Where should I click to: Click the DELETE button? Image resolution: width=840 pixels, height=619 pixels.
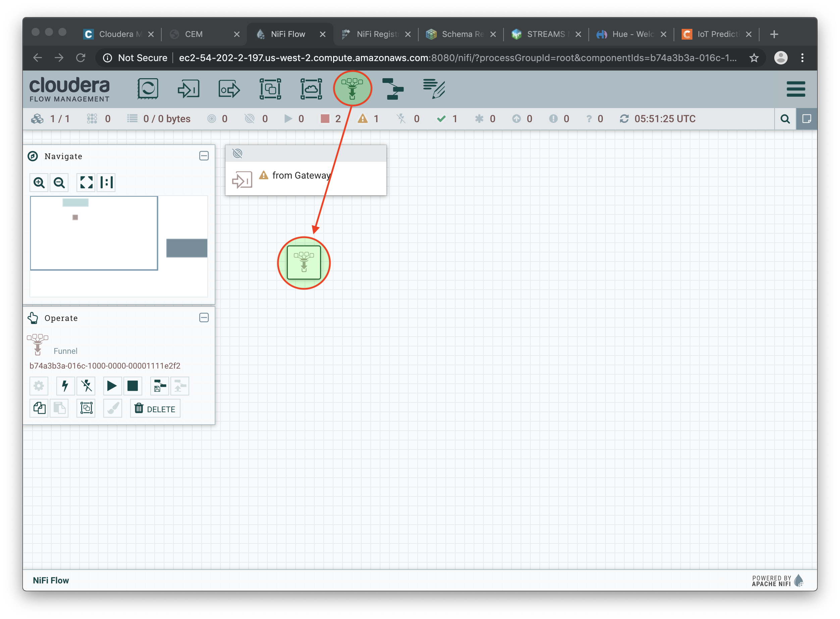pyautogui.click(x=155, y=409)
